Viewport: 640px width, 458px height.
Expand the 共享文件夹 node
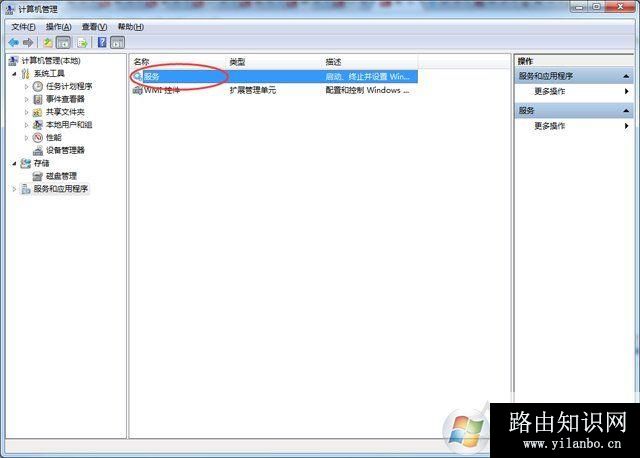click(x=27, y=112)
